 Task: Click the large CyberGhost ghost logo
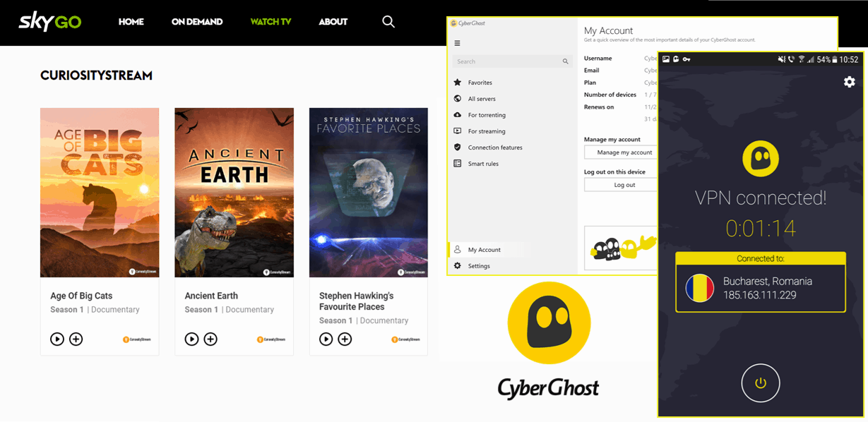(x=549, y=322)
